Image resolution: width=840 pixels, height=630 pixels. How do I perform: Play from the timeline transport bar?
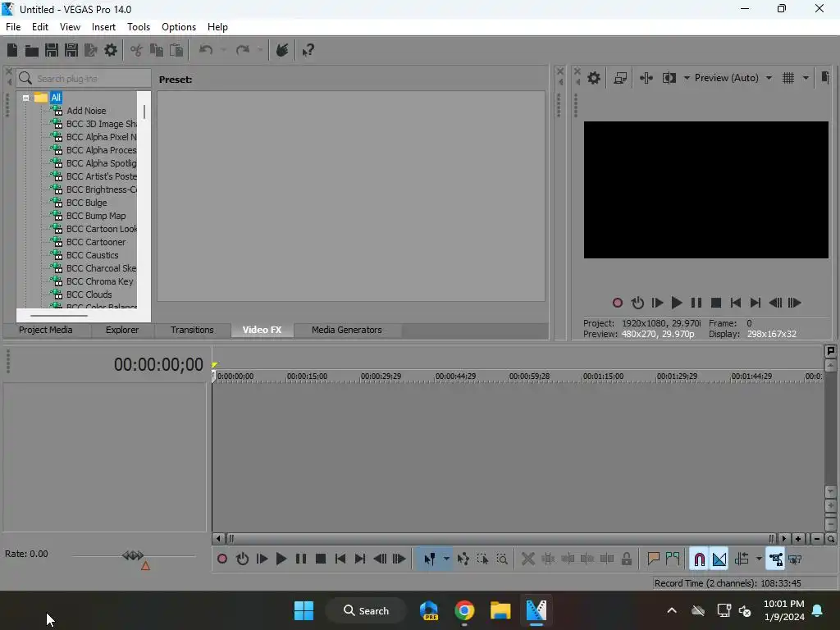pos(281,559)
